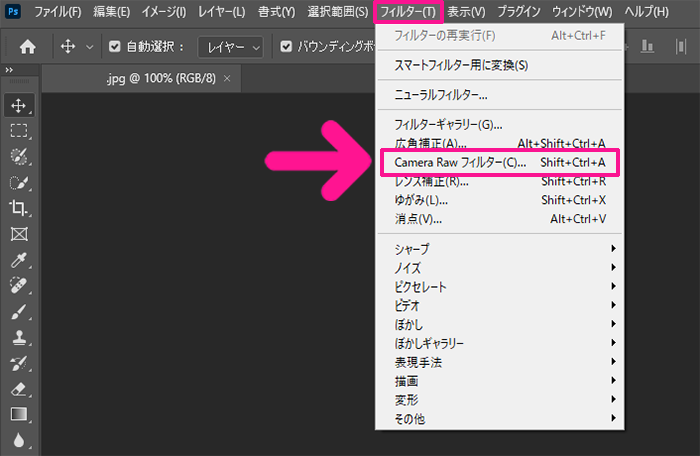Click the Home icon in options bar
The width and height of the screenshot is (700, 456).
click(x=28, y=46)
